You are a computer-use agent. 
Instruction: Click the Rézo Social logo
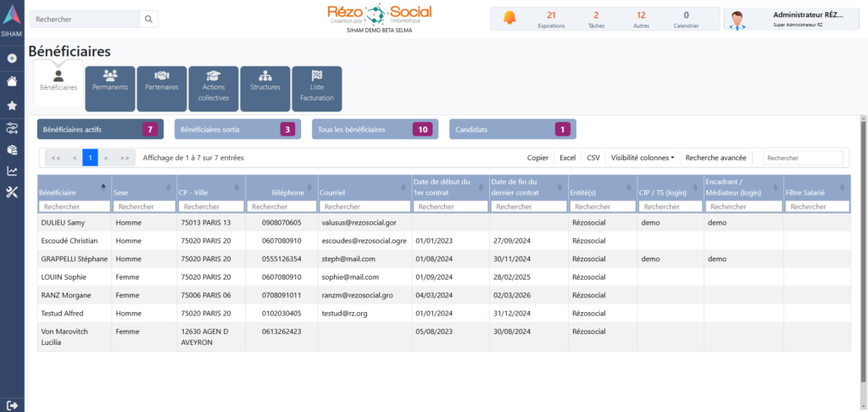(379, 14)
